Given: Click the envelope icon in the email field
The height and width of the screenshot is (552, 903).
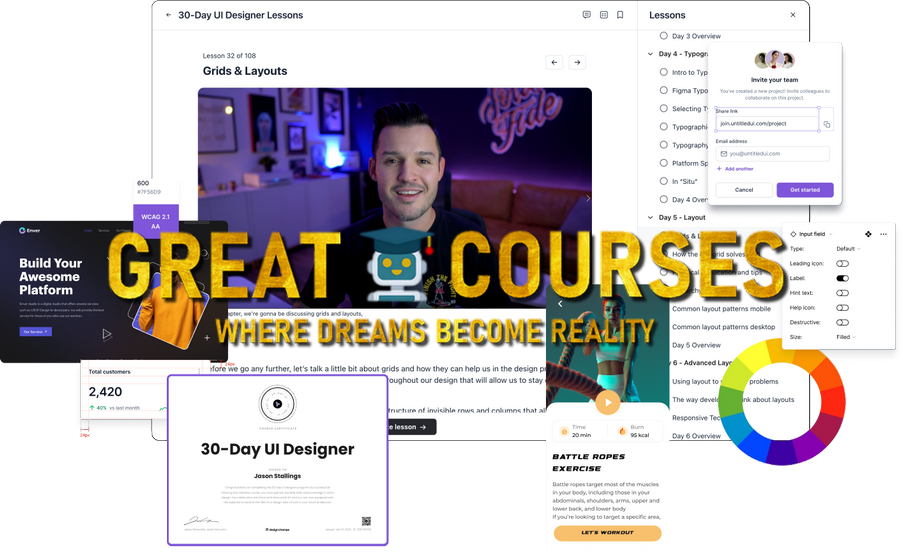Looking at the screenshot, I should point(724,154).
